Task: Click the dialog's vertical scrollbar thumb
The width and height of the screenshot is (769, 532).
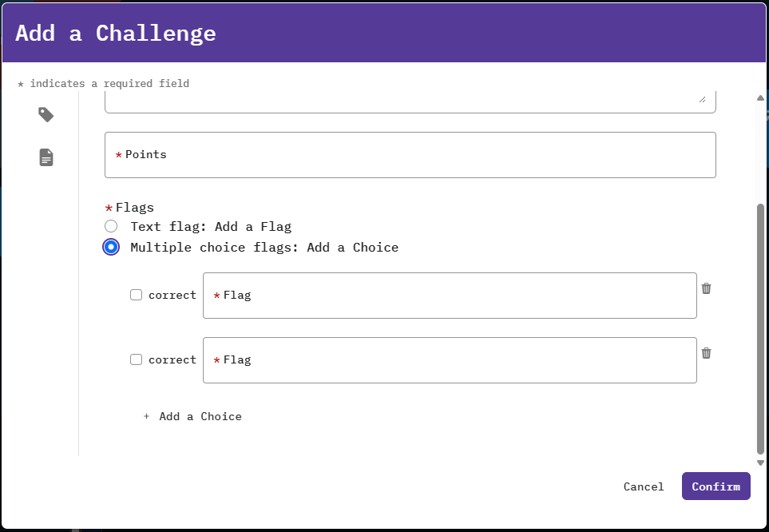Action: (760, 328)
